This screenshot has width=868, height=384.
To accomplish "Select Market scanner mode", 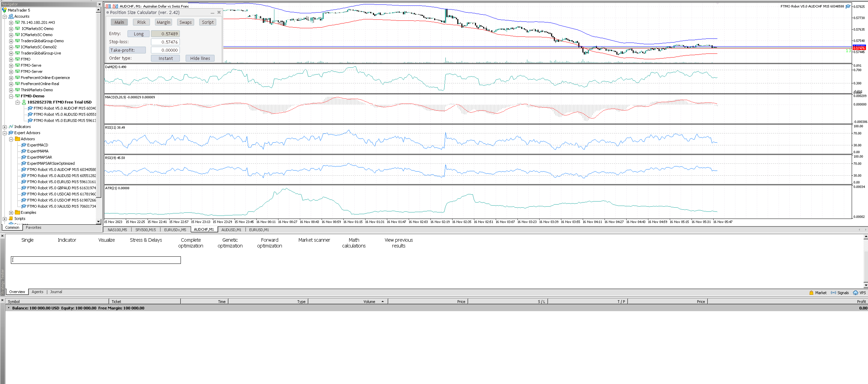I will tap(314, 240).
